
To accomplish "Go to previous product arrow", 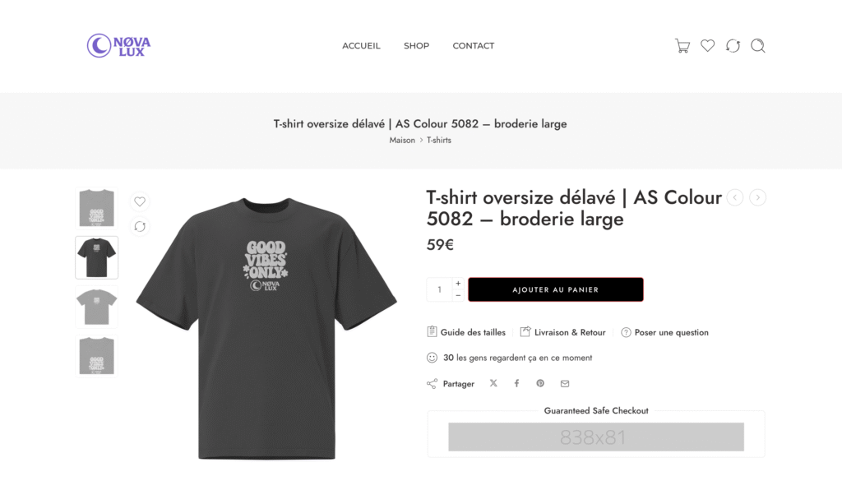I will pos(734,197).
